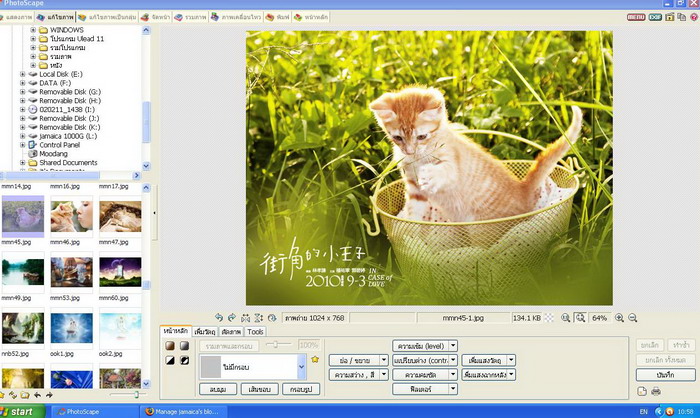Open the Viewer tab in top bar

pos(17,17)
